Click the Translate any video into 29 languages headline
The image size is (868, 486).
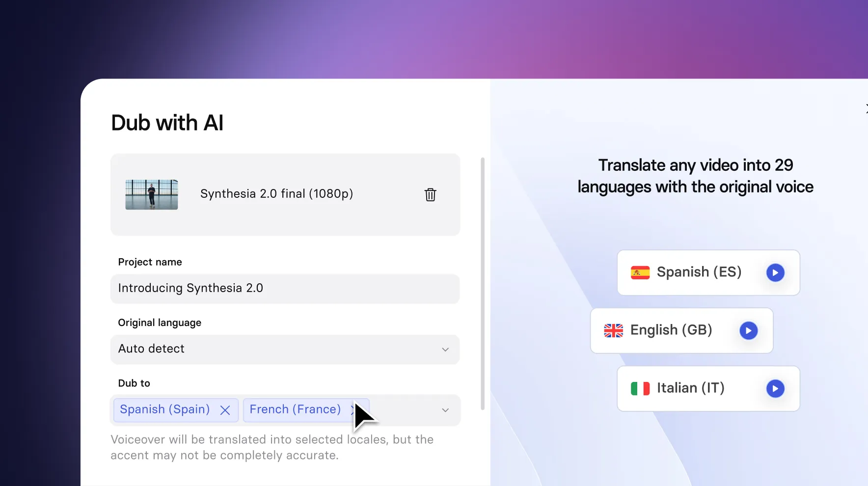[x=695, y=176]
